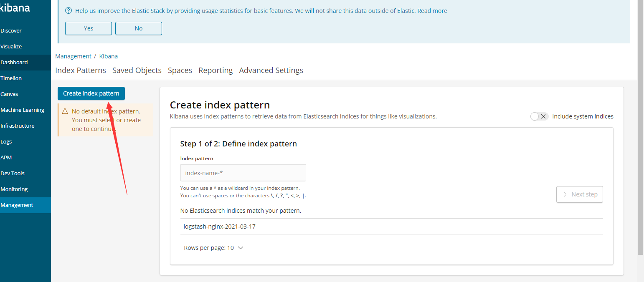Click 'Step 1 of 2: Define index pattern' heading
This screenshot has height=282, width=644.
238,144
